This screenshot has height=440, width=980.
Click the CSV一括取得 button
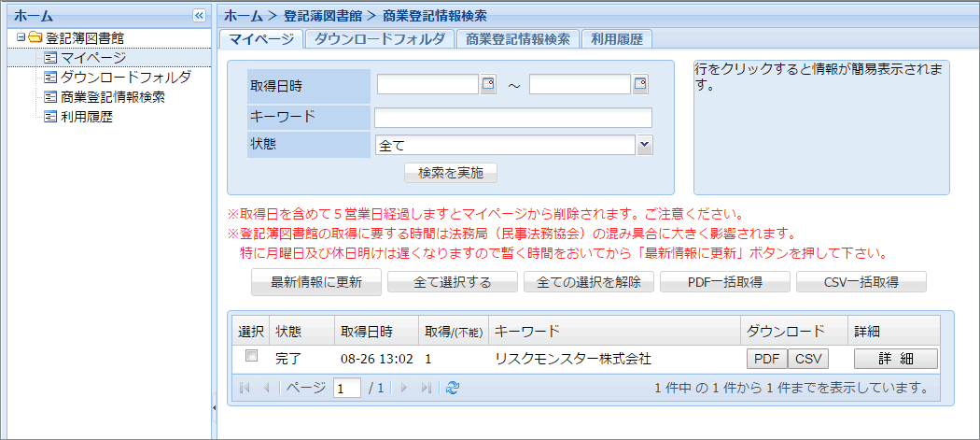[861, 282]
